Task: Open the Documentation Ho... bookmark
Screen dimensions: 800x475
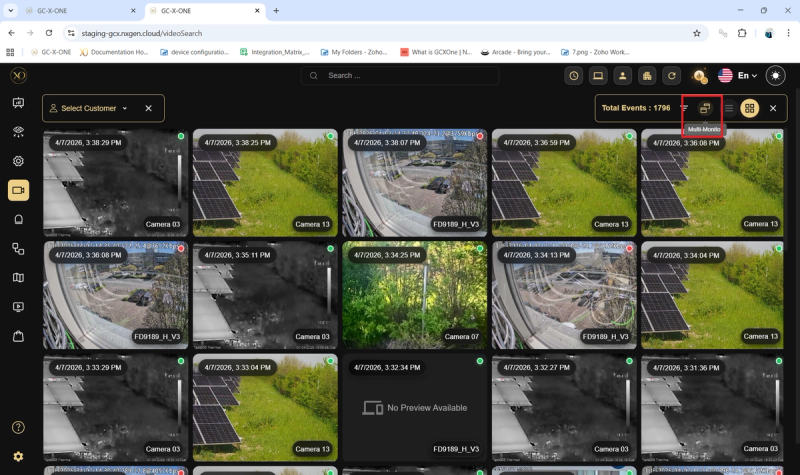Action: pyautogui.click(x=114, y=52)
